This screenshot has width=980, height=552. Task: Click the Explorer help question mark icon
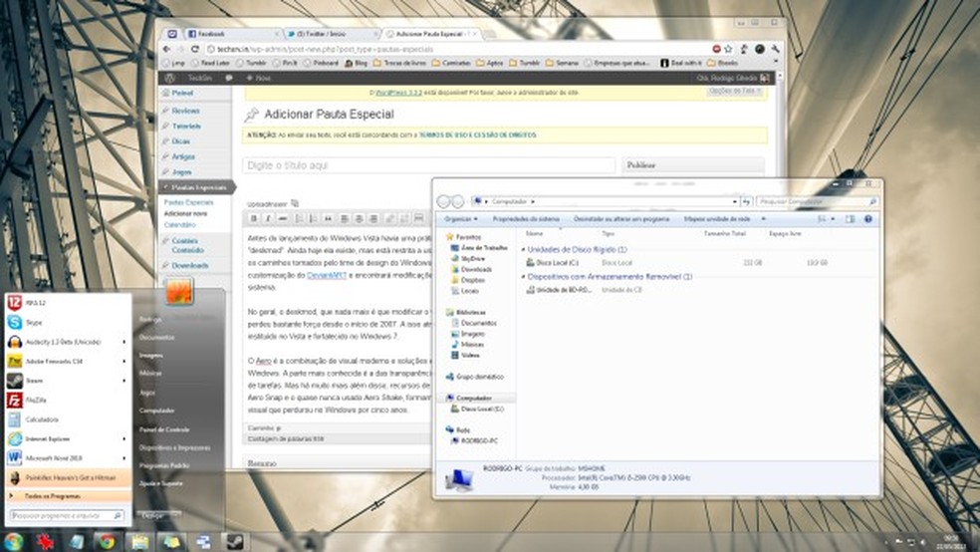pyautogui.click(x=868, y=219)
